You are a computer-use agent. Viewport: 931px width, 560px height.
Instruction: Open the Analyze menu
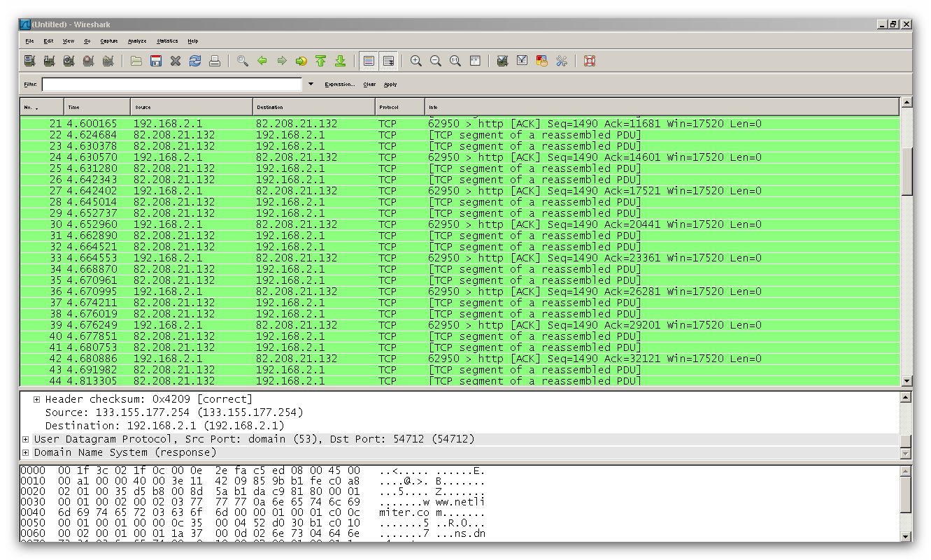pyautogui.click(x=137, y=41)
